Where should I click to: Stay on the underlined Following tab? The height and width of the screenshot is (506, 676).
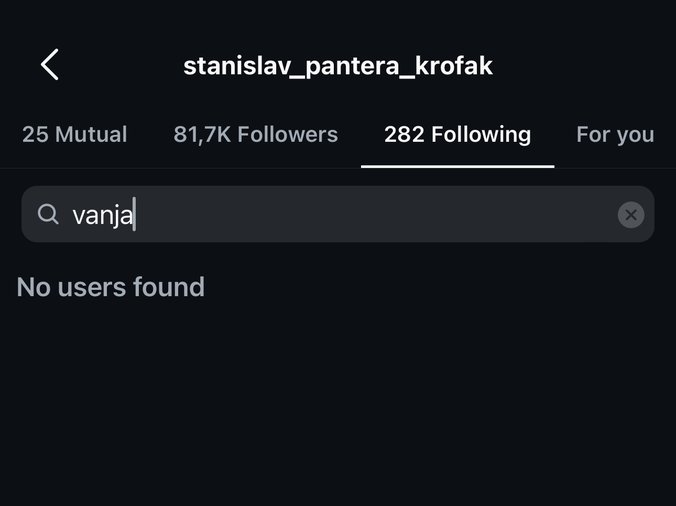457,134
